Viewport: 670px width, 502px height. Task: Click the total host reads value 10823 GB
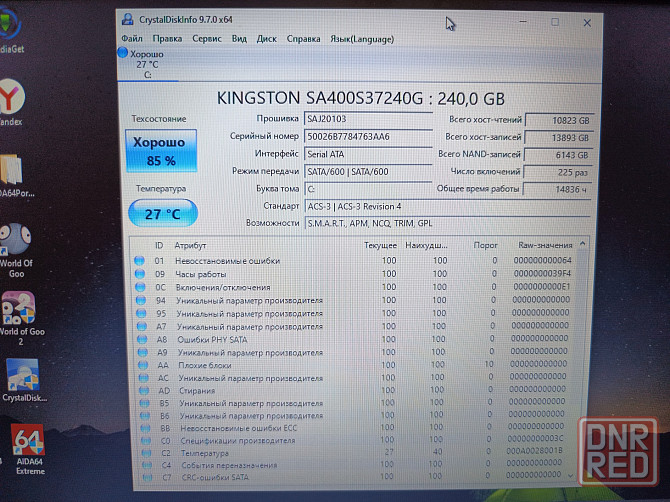click(559, 120)
